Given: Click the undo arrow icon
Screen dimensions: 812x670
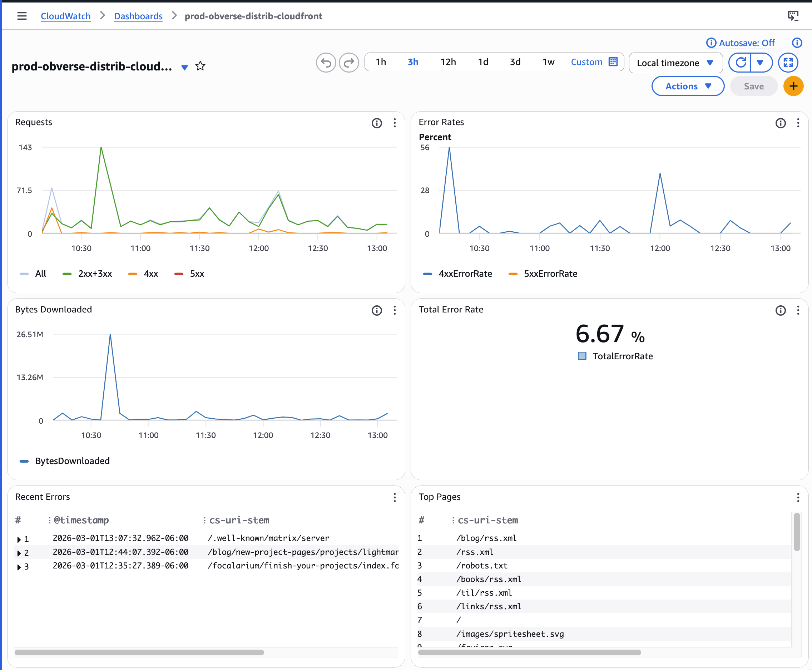Looking at the screenshot, I should click(326, 62).
